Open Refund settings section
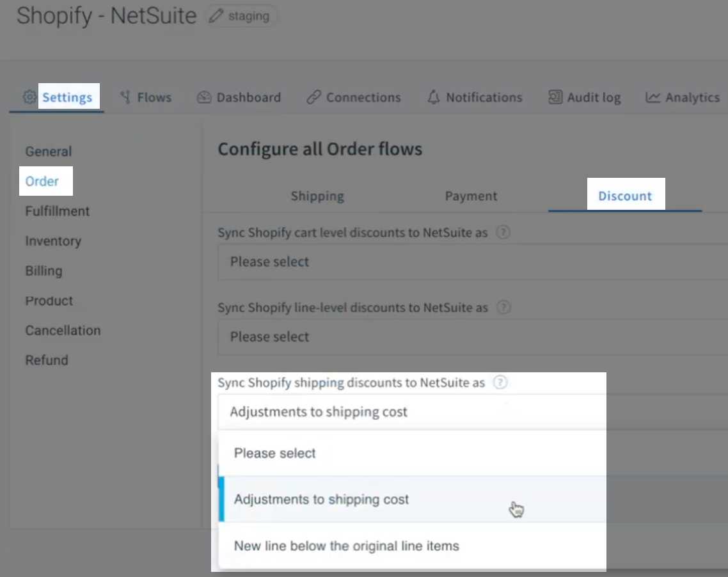Image resolution: width=728 pixels, height=577 pixels. pyautogui.click(x=47, y=360)
